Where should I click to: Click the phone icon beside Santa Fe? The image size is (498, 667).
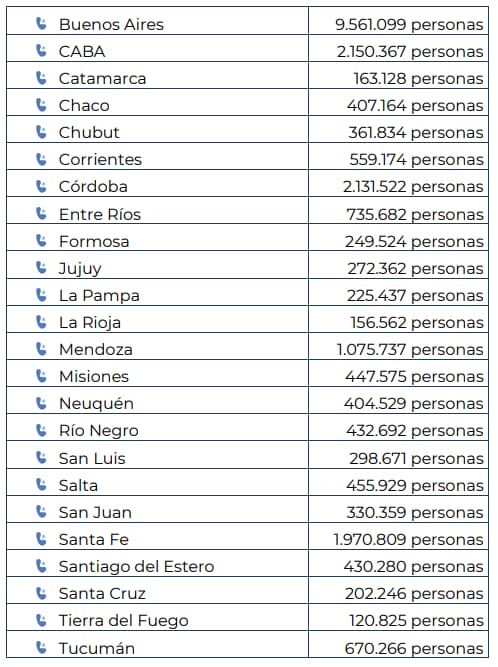41,539
